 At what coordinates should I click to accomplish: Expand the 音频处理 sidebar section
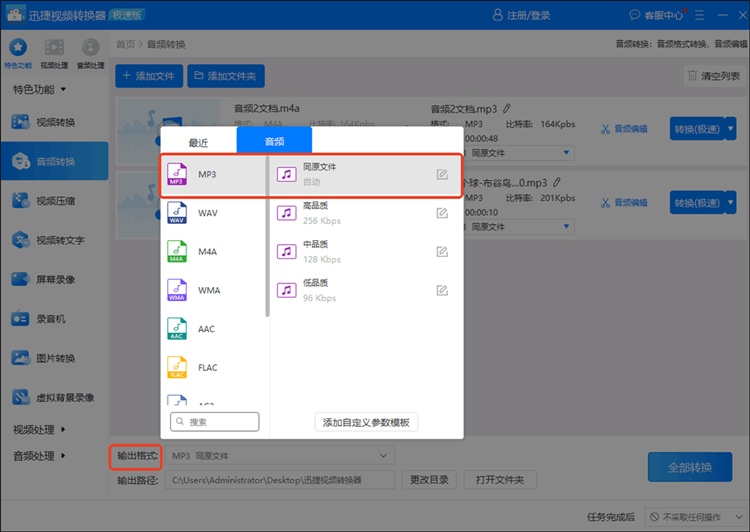(39, 456)
